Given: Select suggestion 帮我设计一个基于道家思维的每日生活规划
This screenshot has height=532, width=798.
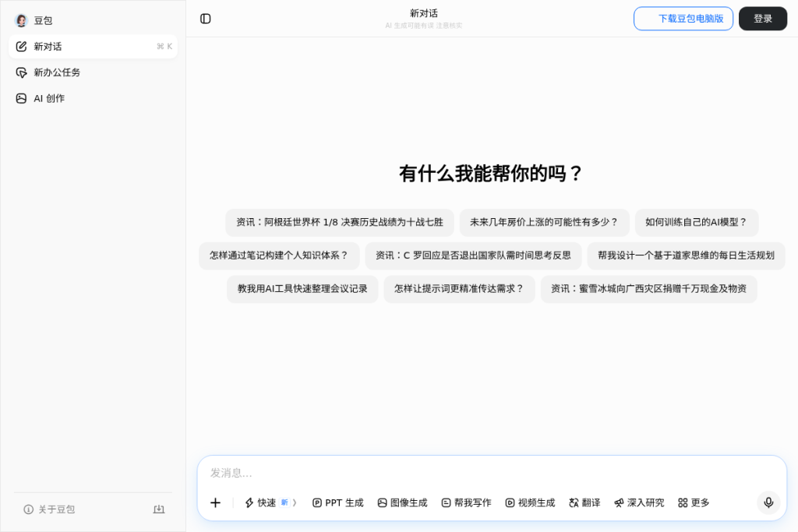Looking at the screenshot, I should click(x=686, y=255).
